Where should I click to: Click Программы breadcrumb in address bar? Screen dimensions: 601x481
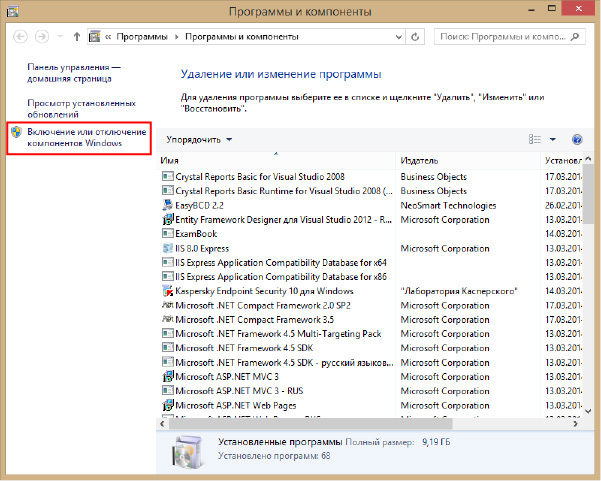pyautogui.click(x=142, y=37)
